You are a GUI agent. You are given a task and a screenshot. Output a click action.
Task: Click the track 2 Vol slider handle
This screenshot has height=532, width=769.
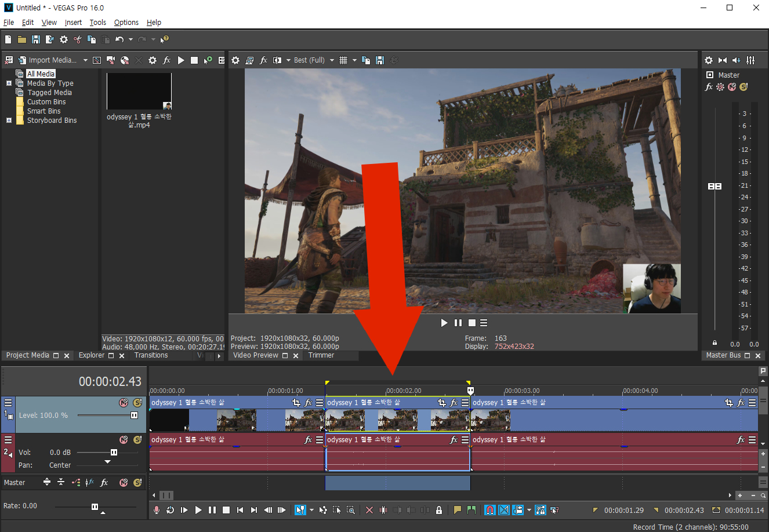(114, 452)
